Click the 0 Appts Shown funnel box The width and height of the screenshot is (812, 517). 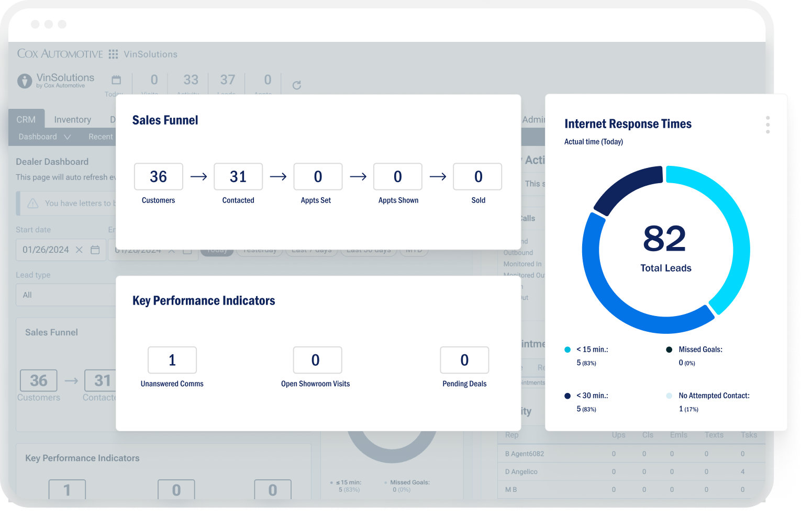tap(398, 176)
